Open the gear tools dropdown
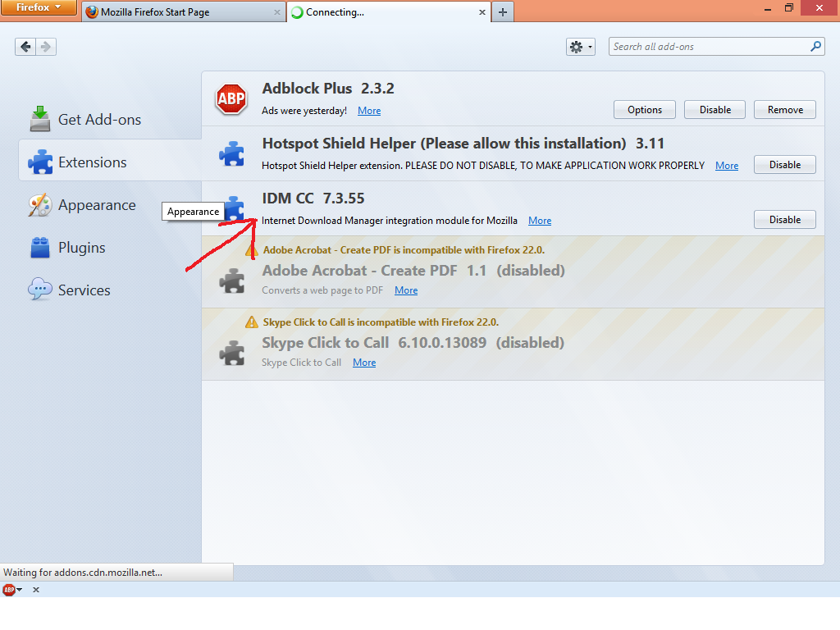 point(580,47)
